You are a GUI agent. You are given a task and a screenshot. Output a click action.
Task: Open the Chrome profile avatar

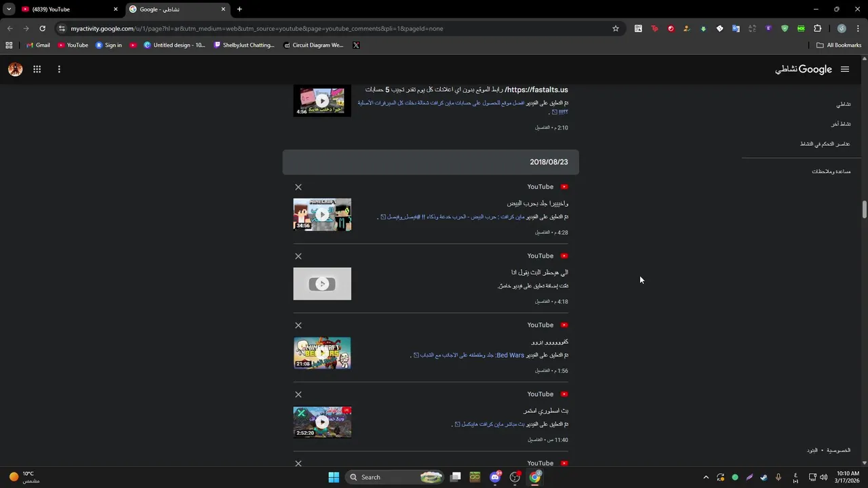(842, 28)
